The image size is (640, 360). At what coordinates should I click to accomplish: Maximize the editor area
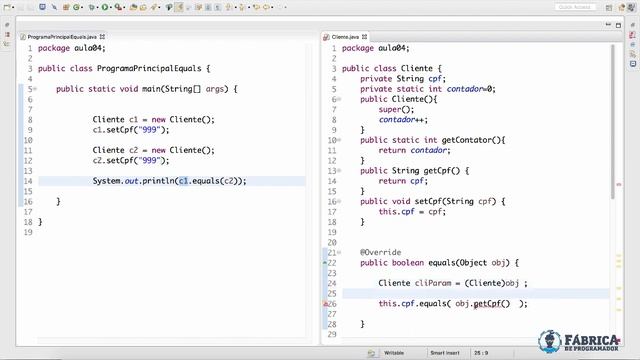(618, 25)
